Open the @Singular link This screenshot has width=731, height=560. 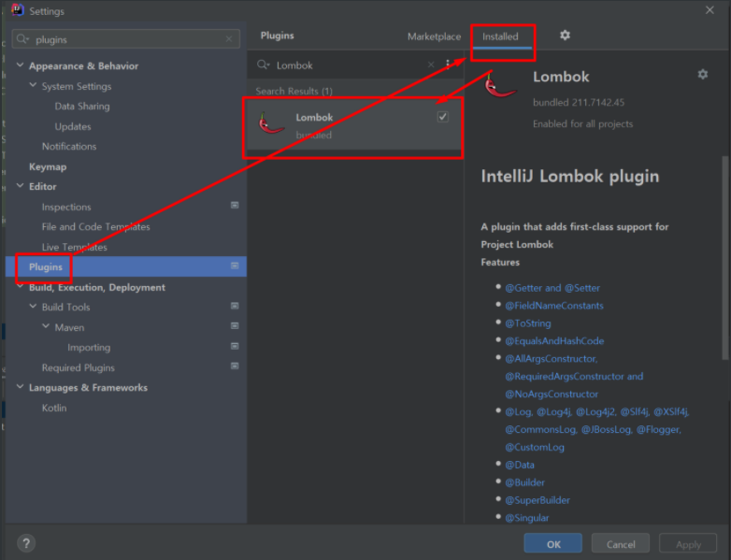(527, 518)
